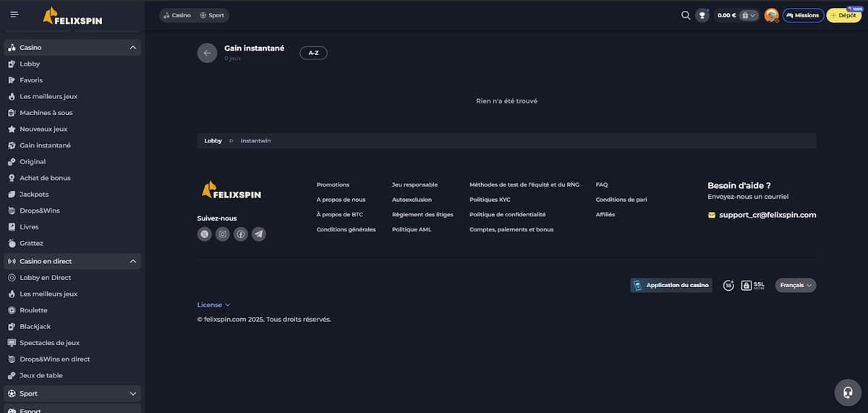Open Comptes, paiements et bonus link
868x413 pixels.
click(511, 230)
